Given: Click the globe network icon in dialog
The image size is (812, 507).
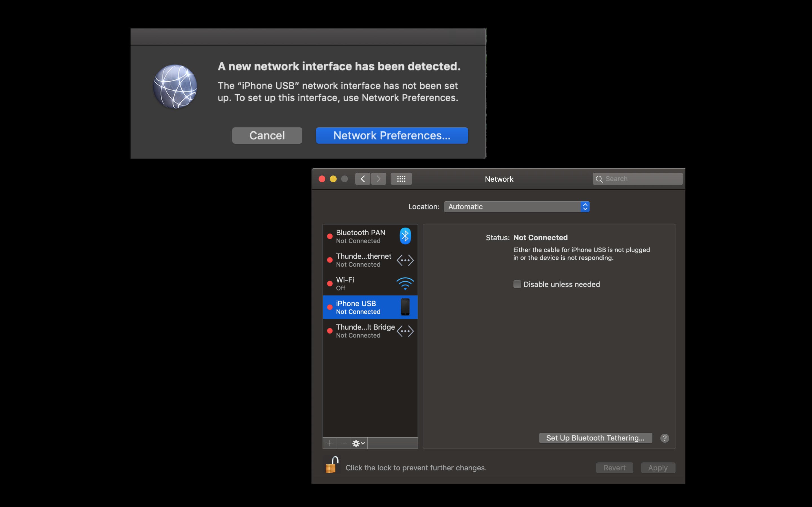Looking at the screenshot, I should click(175, 87).
